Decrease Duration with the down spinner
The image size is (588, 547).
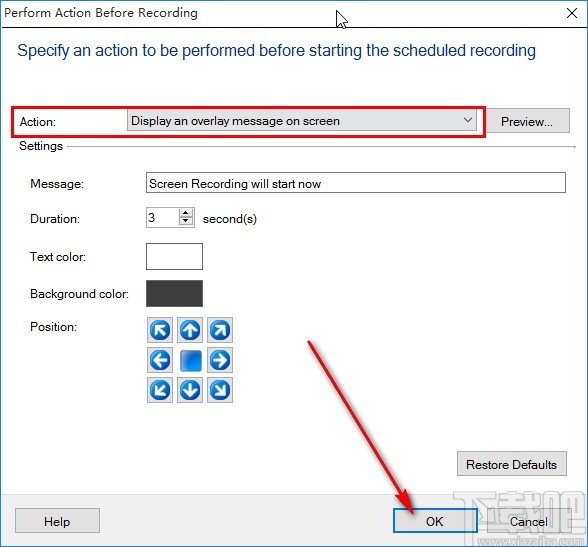coord(186,222)
